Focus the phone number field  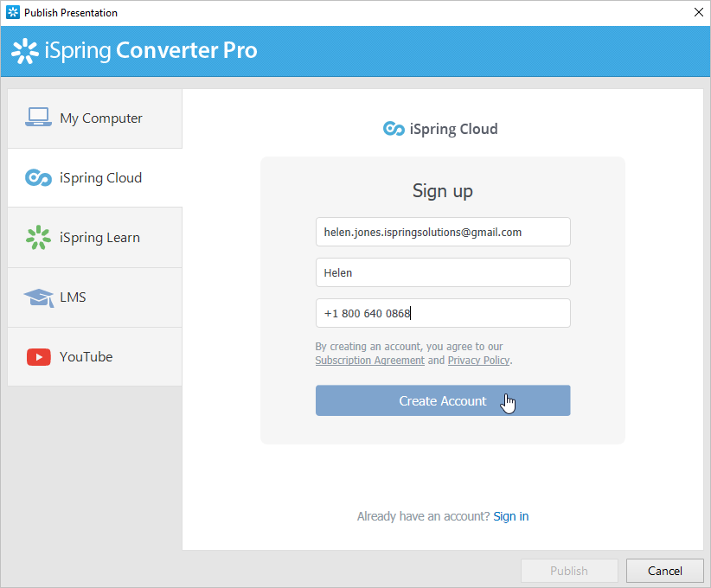443,313
